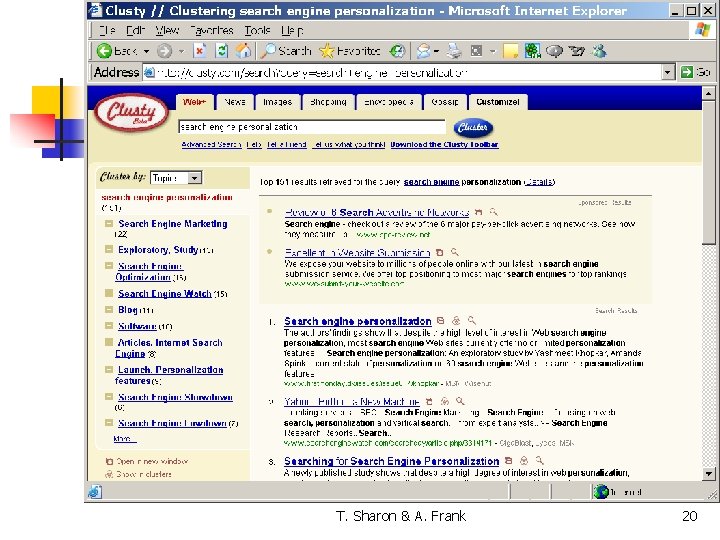Click the Print toolbar icon
This screenshot has width=720, height=540.
pos(454,51)
